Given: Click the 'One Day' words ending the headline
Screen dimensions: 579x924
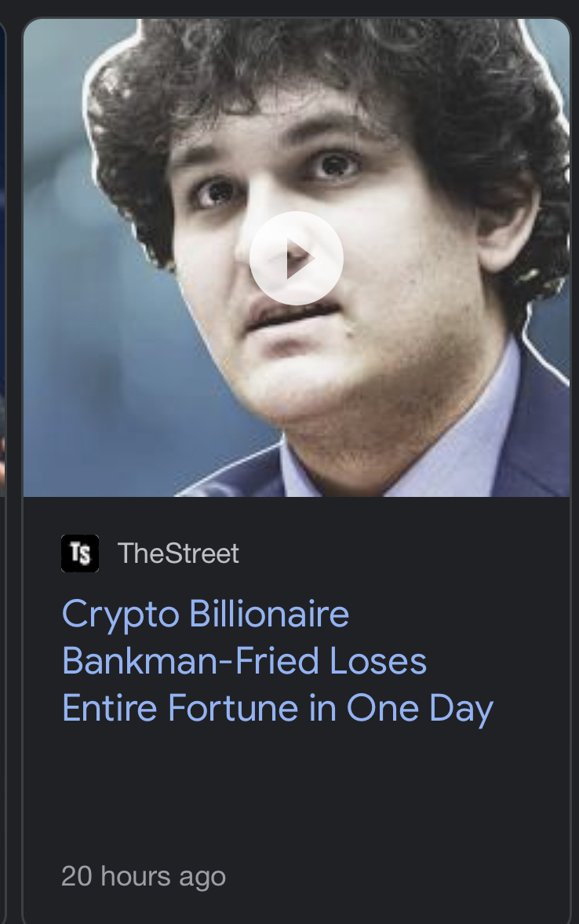Looking at the screenshot, I should 420,709.
